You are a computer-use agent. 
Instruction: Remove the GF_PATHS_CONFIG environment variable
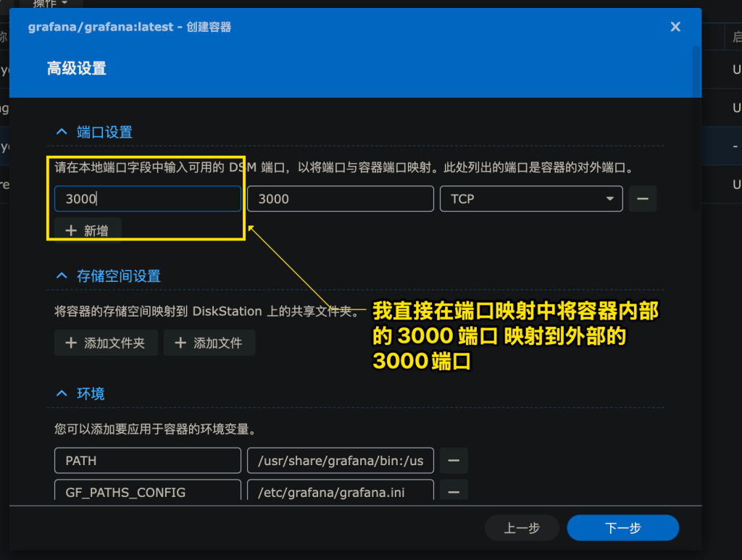point(453,490)
